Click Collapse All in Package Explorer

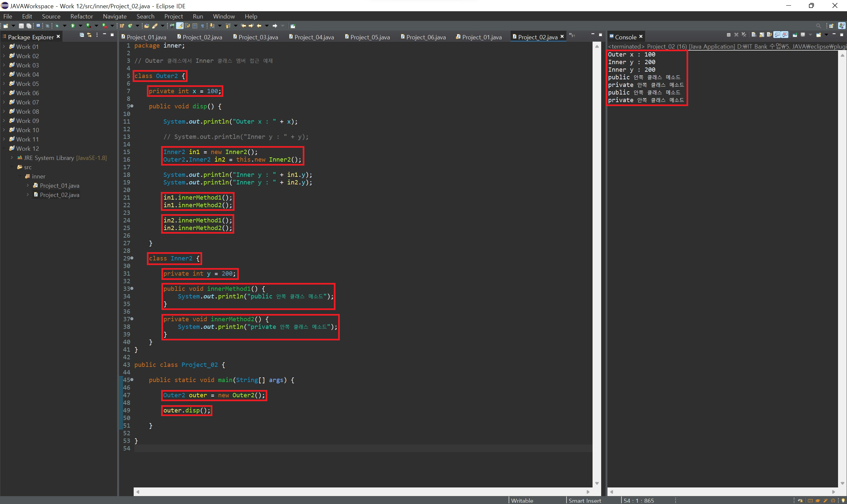(x=82, y=35)
